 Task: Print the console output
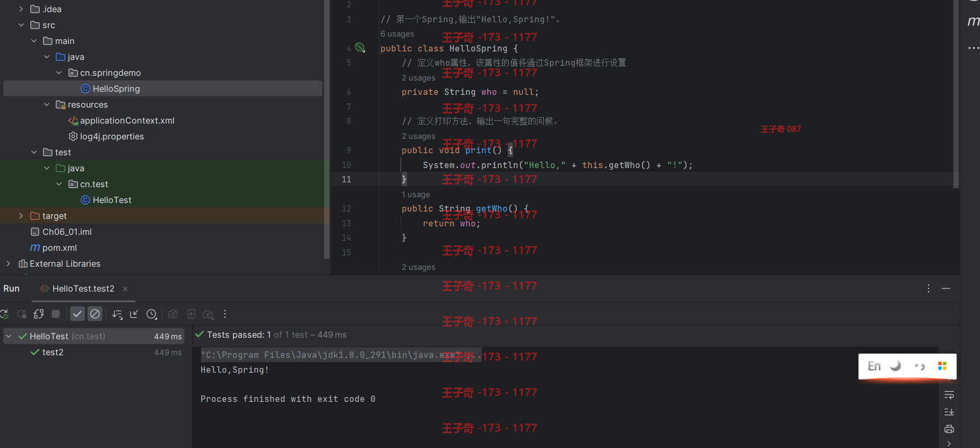coord(949,429)
